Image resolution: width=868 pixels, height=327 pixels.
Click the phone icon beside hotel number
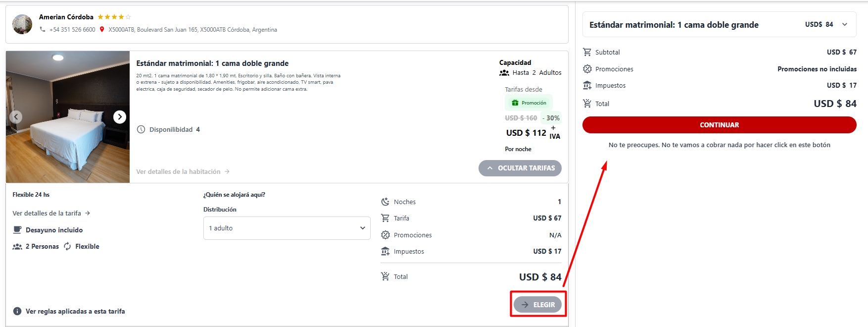click(43, 30)
